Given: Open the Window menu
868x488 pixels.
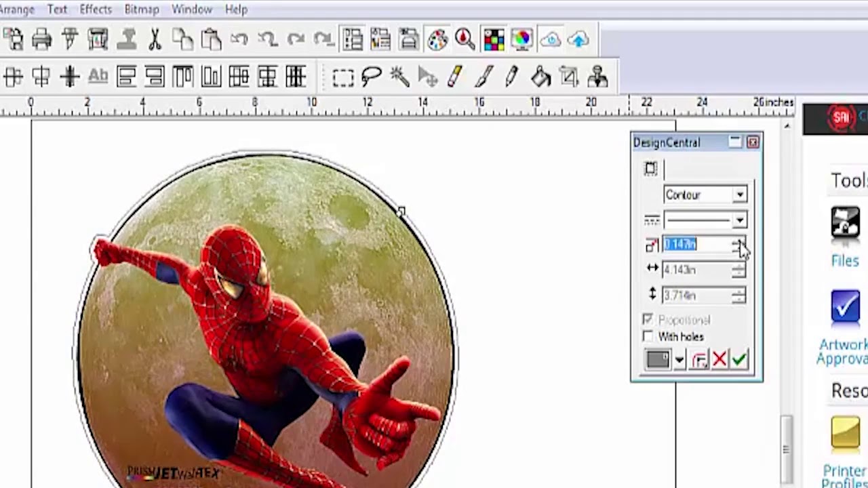Looking at the screenshot, I should pyautogui.click(x=192, y=9).
